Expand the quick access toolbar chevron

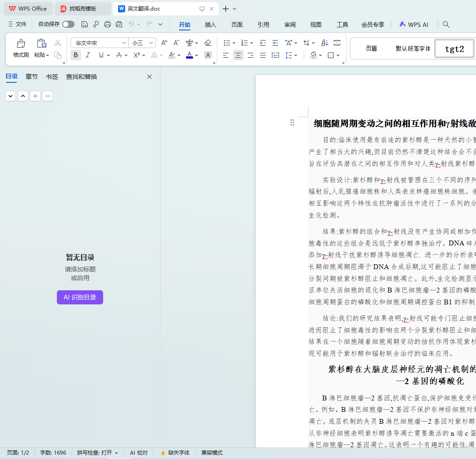pos(160,25)
